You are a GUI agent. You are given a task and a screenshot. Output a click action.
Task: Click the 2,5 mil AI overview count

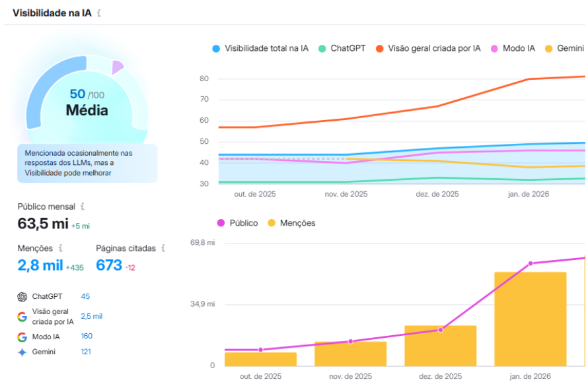91,317
